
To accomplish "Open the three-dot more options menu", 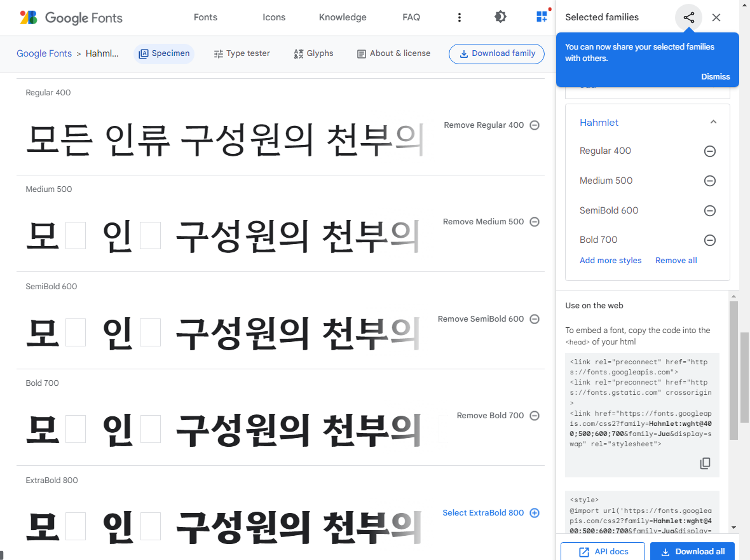I will pyautogui.click(x=459, y=18).
